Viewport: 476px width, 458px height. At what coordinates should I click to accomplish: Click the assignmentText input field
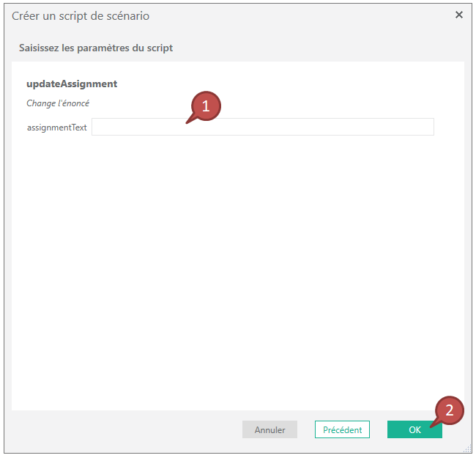(x=262, y=128)
